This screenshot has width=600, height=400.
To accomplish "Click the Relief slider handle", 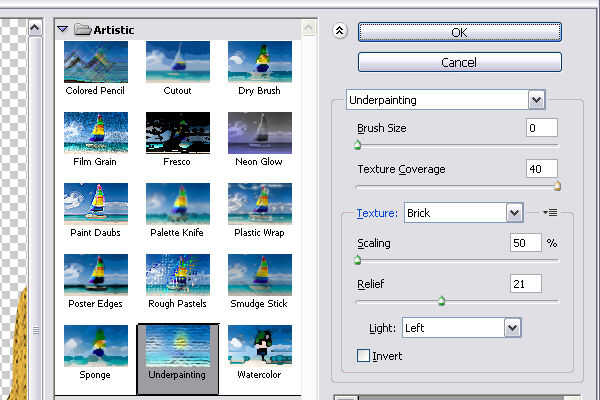I will point(442,301).
